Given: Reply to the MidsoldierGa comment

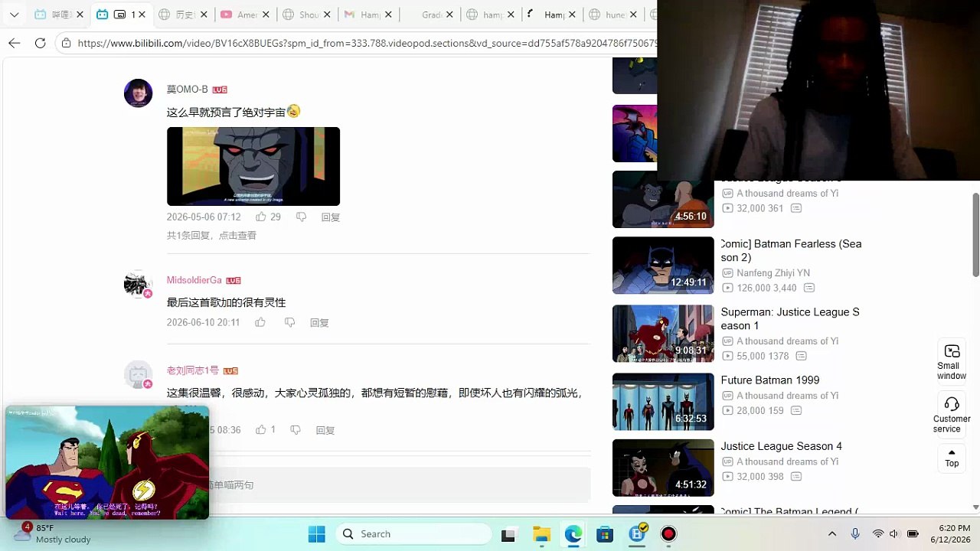Looking at the screenshot, I should click(x=319, y=323).
